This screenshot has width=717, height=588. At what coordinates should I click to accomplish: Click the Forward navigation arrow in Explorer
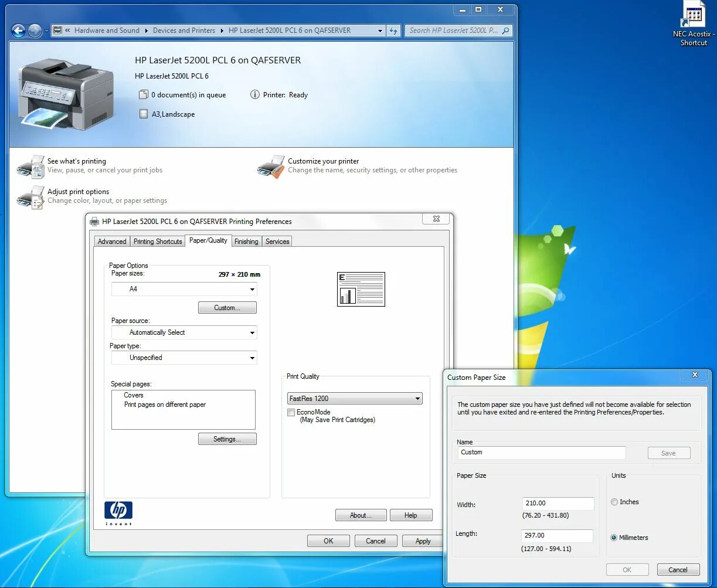pyautogui.click(x=35, y=30)
